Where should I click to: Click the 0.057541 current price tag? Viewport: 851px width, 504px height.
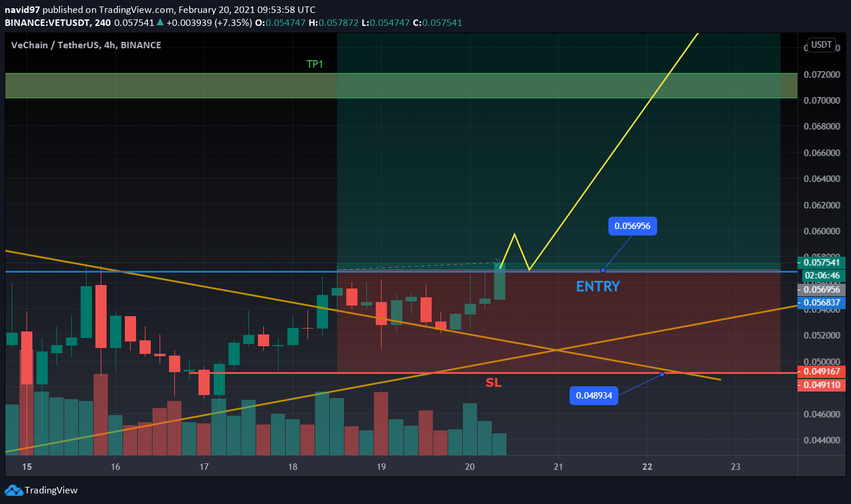coord(822,262)
